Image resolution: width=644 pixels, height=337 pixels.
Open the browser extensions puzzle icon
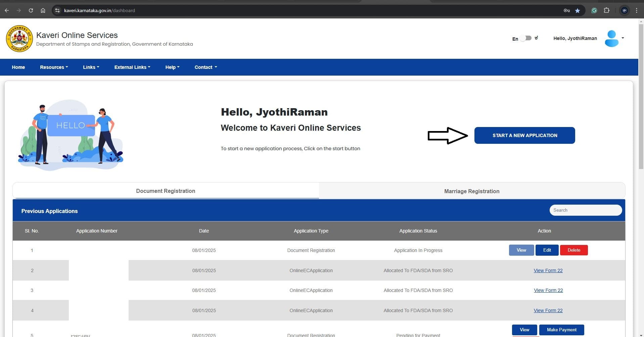coord(606,10)
